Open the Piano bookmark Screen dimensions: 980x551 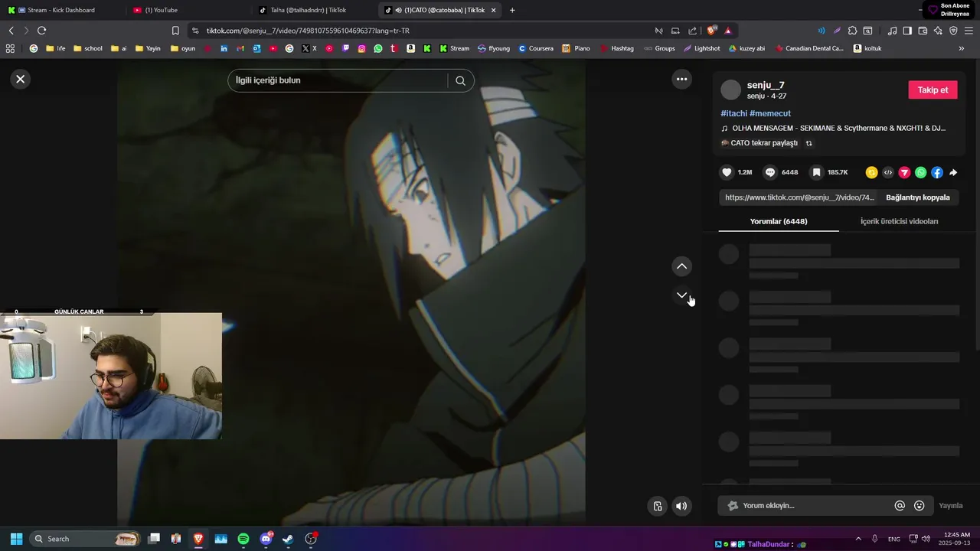(x=577, y=48)
